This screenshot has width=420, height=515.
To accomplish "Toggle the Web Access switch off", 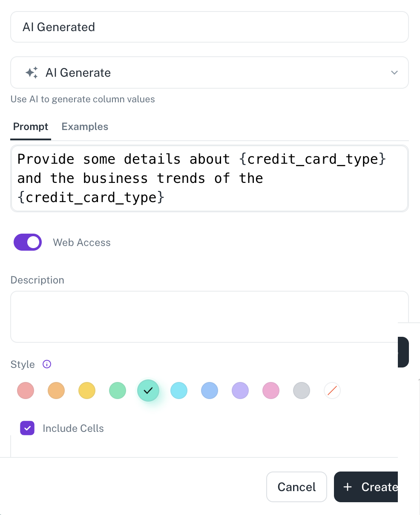I will [x=28, y=242].
